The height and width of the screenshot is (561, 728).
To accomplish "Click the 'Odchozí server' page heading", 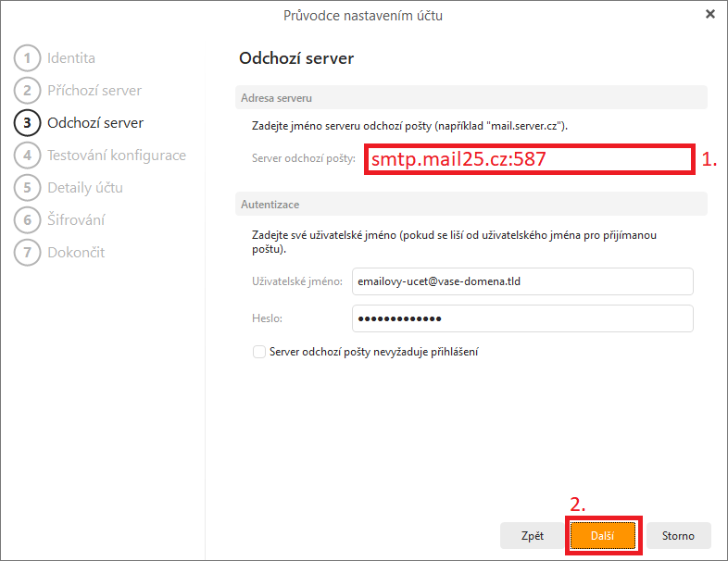I will [296, 58].
